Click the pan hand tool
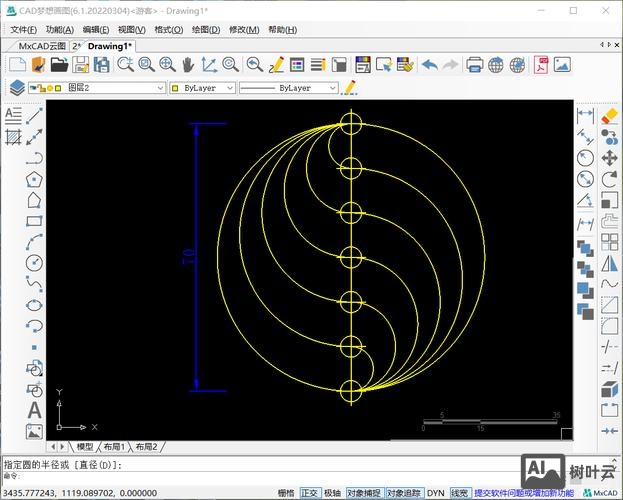623x500 pixels. click(x=188, y=65)
